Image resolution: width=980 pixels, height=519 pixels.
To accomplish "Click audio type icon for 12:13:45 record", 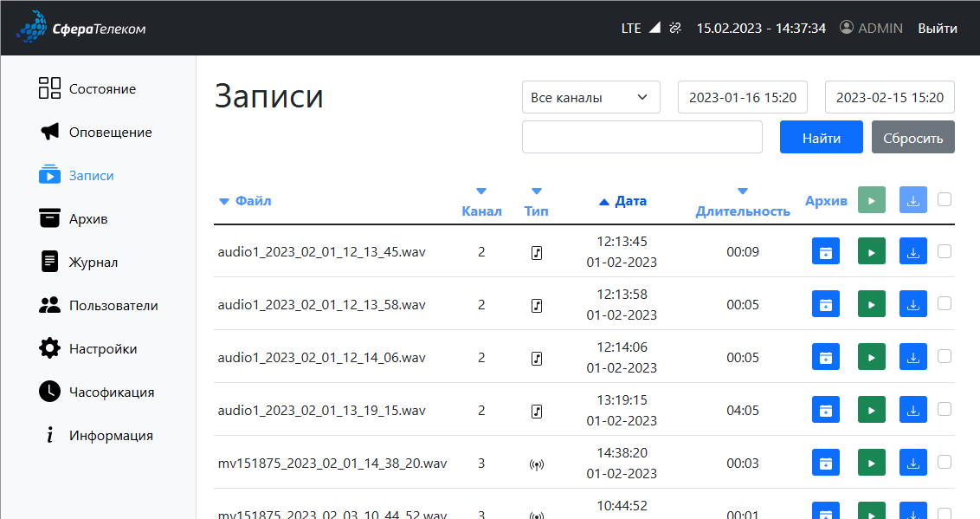I will coord(536,253).
